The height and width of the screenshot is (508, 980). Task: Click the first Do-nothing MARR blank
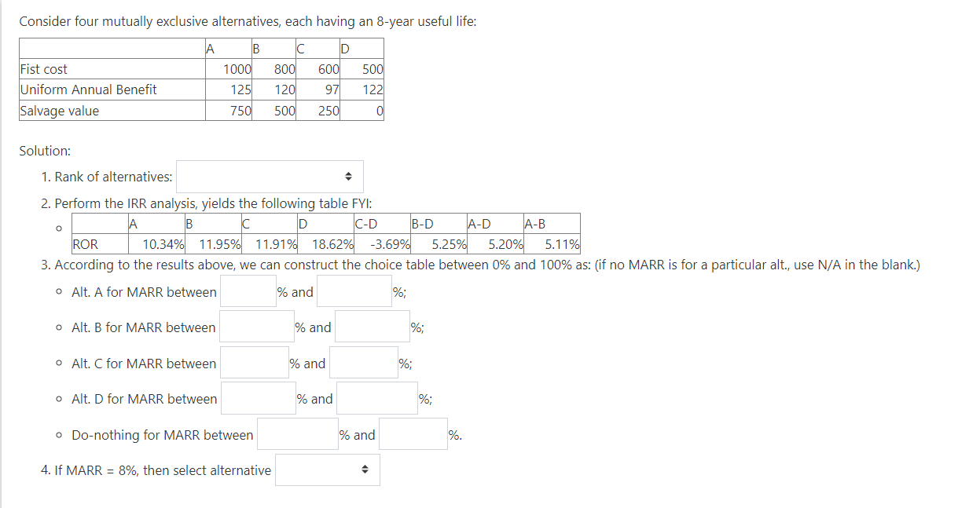pyautogui.click(x=298, y=434)
